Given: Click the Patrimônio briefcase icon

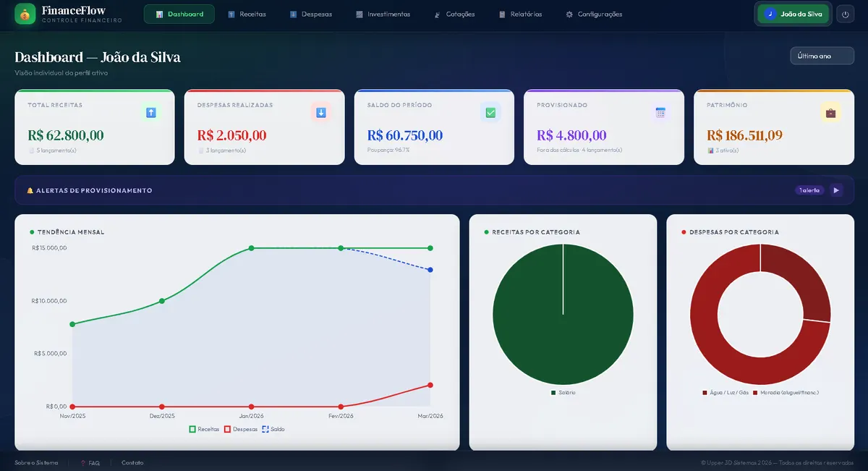Looking at the screenshot, I should (x=830, y=112).
